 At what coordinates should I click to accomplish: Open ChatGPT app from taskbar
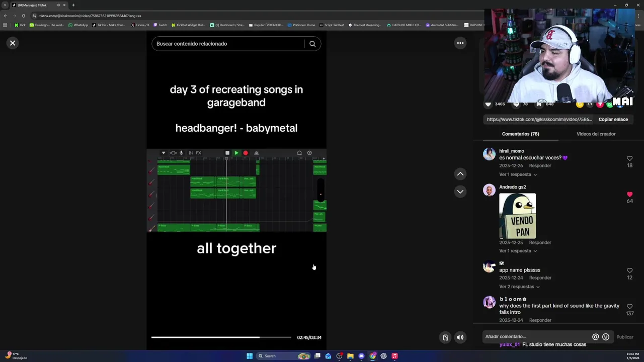coord(383,356)
